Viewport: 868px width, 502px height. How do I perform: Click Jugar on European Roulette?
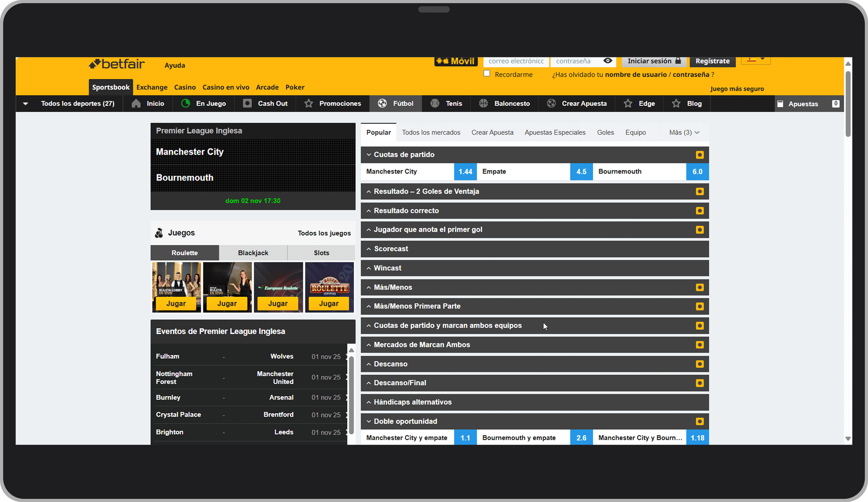pyautogui.click(x=278, y=304)
